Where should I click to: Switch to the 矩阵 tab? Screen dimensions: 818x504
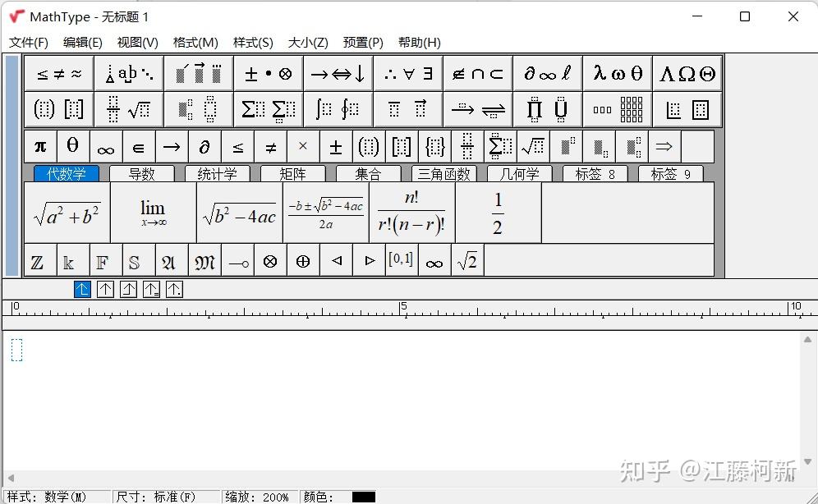click(292, 173)
